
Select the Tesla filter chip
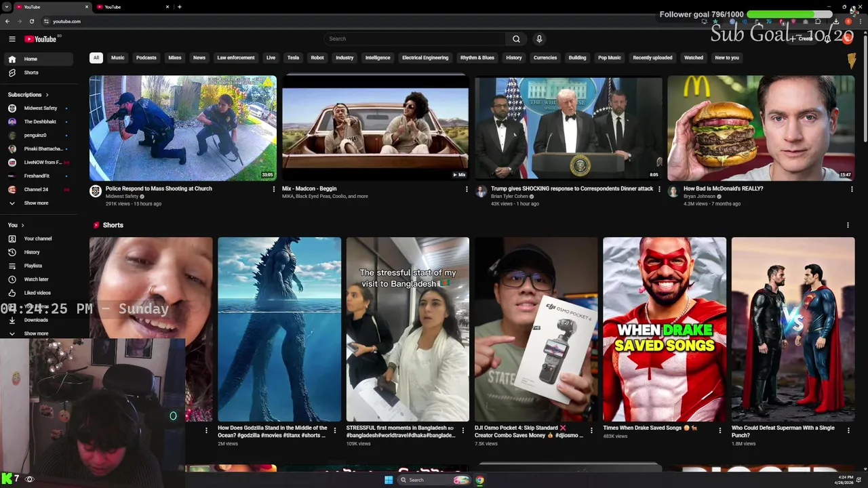tap(293, 58)
